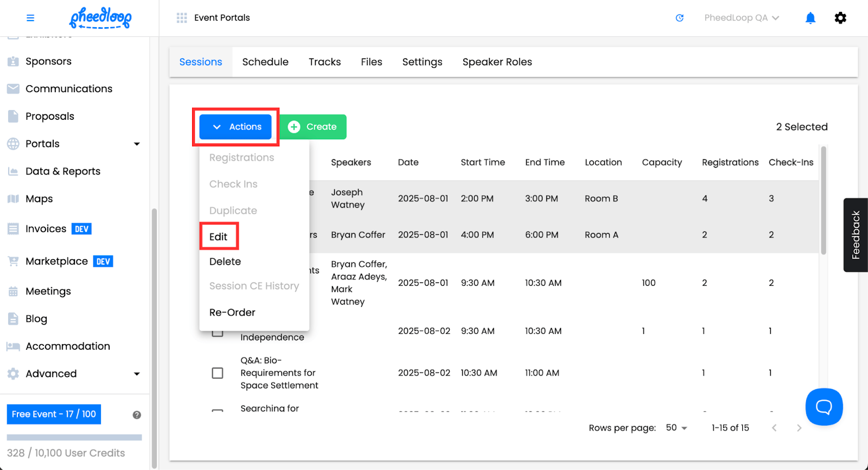868x470 pixels.
Task: Click the hamburger menu icon
Action: pyautogui.click(x=30, y=18)
